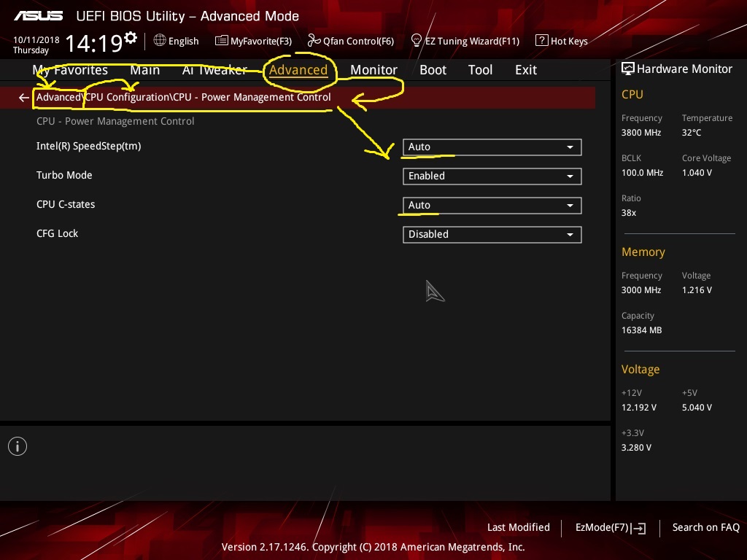Open CFG Lock dropdown
The width and height of the screenshot is (747, 560).
(492, 234)
